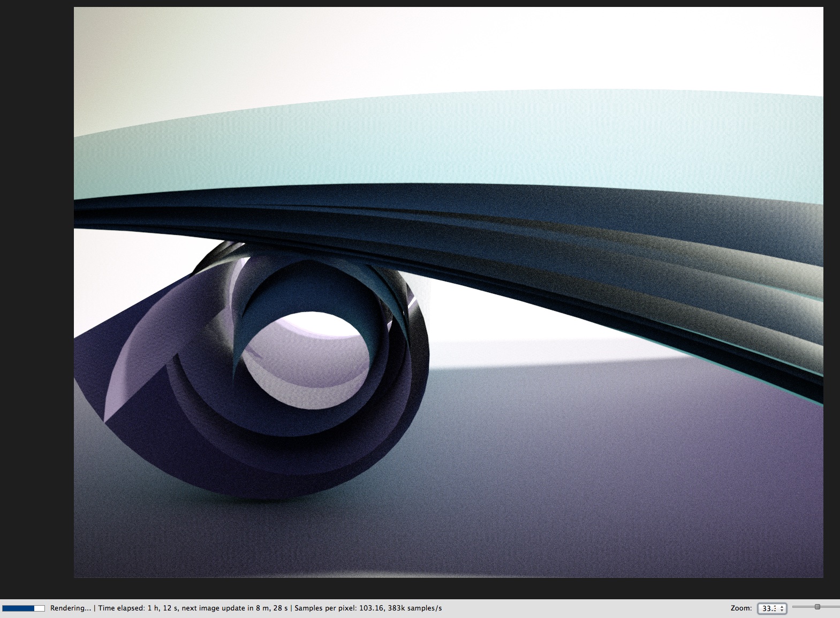Increase zoom with the stepper up arrow
This screenshot has width=840, height=618.
tap(782, 606)
